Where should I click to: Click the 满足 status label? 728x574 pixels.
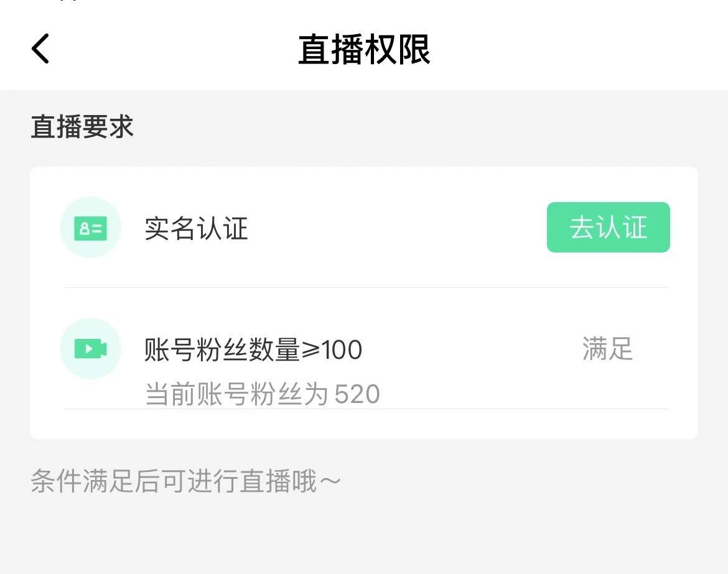607,349
